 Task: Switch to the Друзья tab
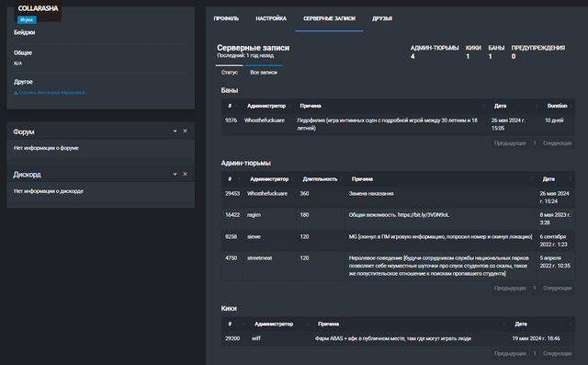pos(382,18)
